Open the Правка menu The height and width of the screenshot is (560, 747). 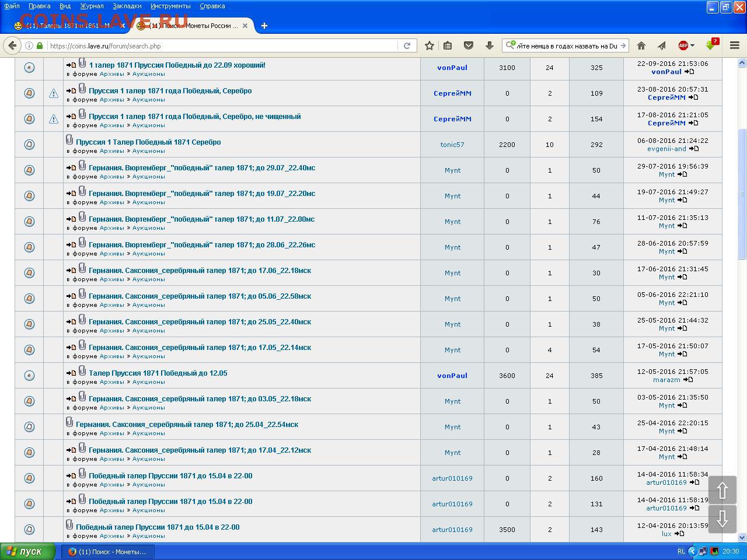39,6
